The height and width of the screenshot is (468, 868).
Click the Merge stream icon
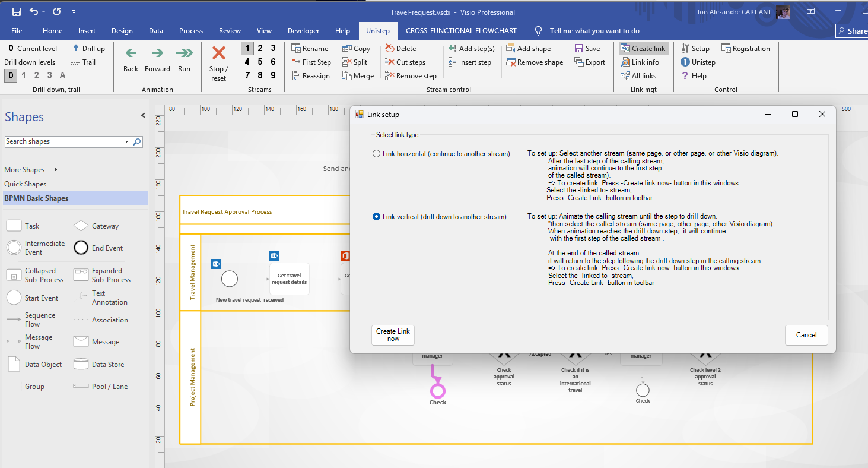pos(348,76)
